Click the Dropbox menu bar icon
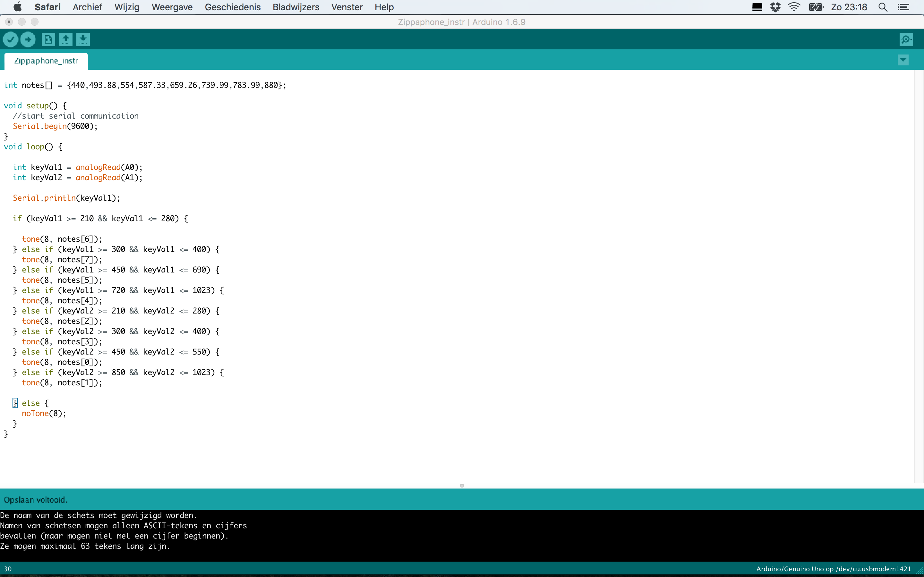The image size is (924, 577). coord(775,7)
